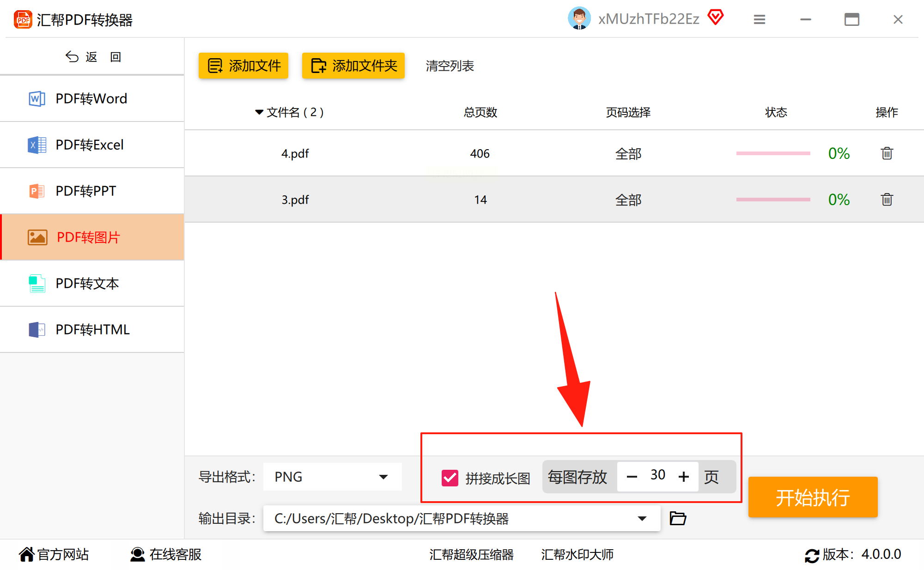Click the user avatar icon
The width and height of the screenshot is (924, 570).
(x=579, y=18)
